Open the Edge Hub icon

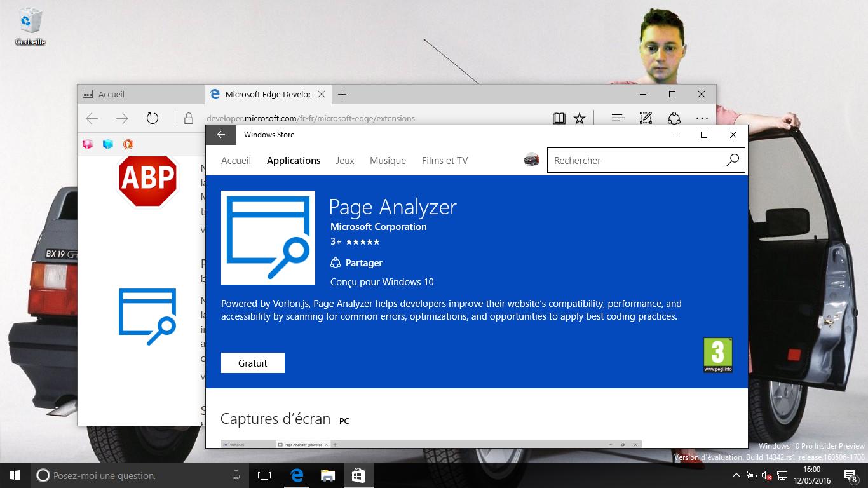pyautogui.click(x=617, y=118)
